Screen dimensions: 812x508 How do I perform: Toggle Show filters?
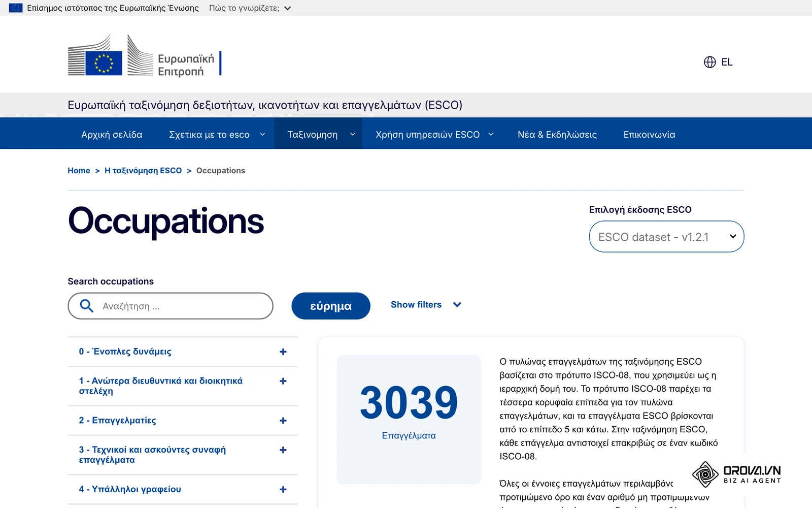pos(426,305)
